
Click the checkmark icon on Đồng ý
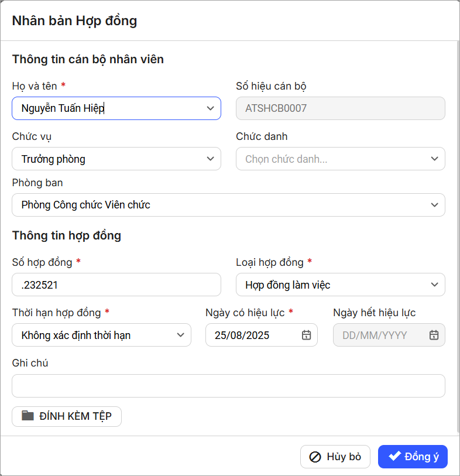[394, 457]
